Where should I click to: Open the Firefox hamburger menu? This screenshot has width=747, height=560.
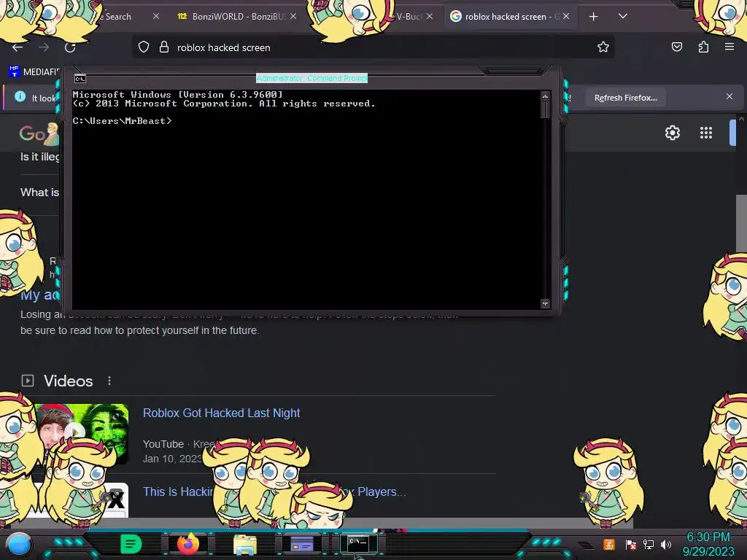[729, 47]
